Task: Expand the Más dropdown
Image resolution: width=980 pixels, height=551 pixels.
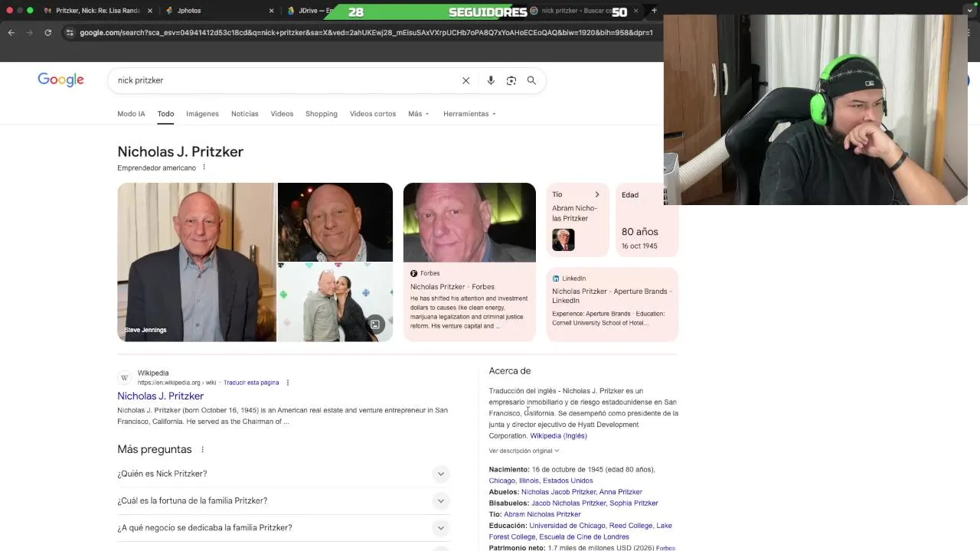Action: pos(419,114)
